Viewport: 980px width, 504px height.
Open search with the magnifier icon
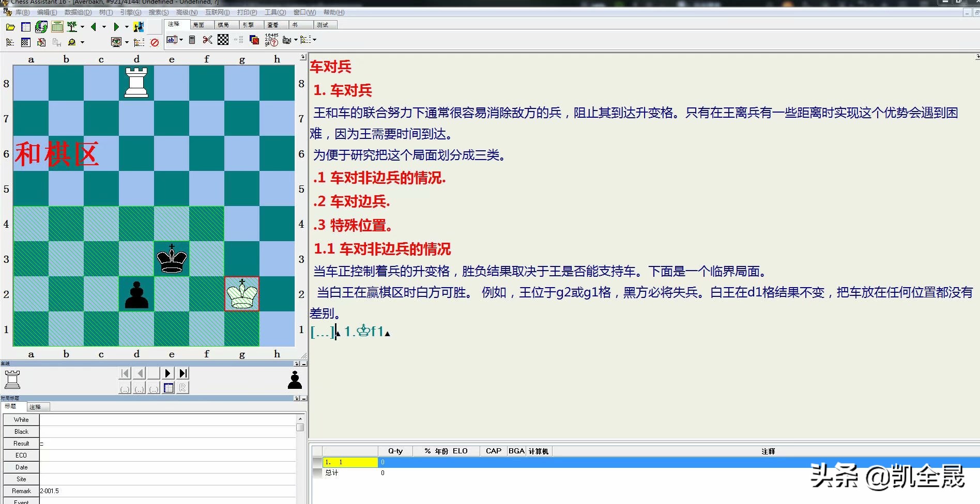pyautogui.click(x=71, y=42)
